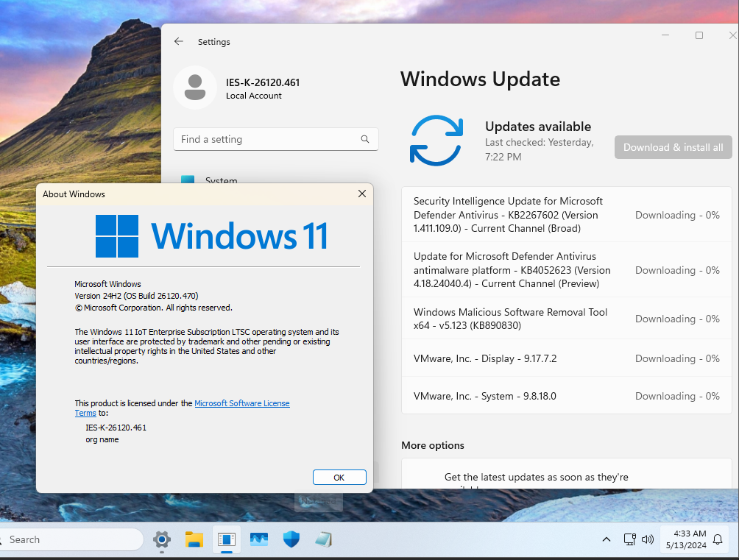Click the Windows Update sync arrows icon
The width and height of the screenshot is (739, 560).
tap(436, 141)
